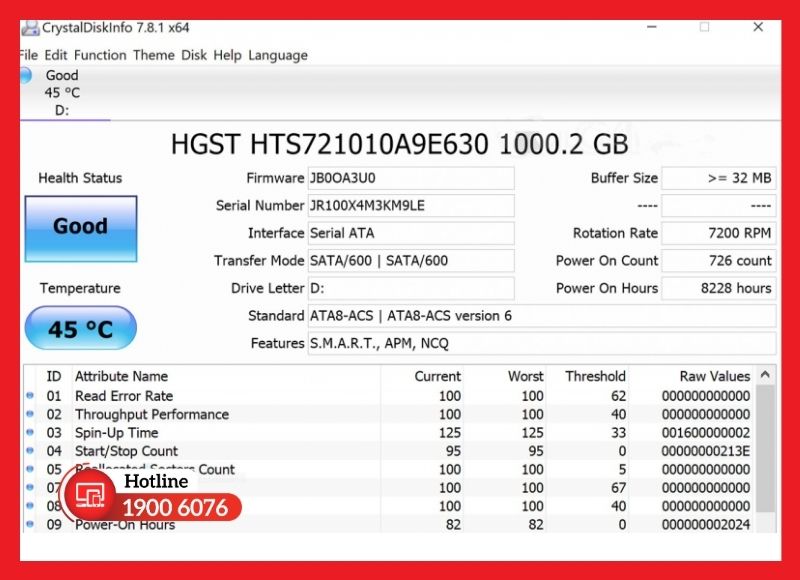The width and height of the screenshot is (800, 580).
Task: Open the Theme menu
Action: pyautogui.click(x=154, y=55)
